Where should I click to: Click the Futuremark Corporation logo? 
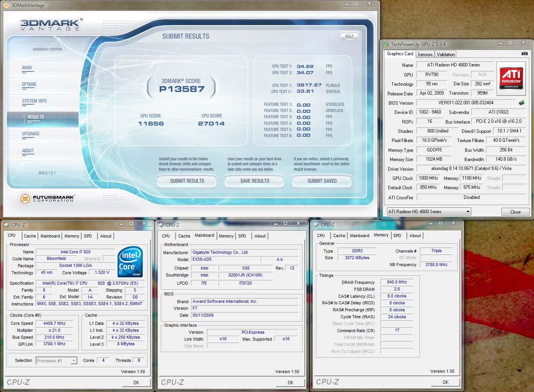pyautogui.click(x=47, y=199)
